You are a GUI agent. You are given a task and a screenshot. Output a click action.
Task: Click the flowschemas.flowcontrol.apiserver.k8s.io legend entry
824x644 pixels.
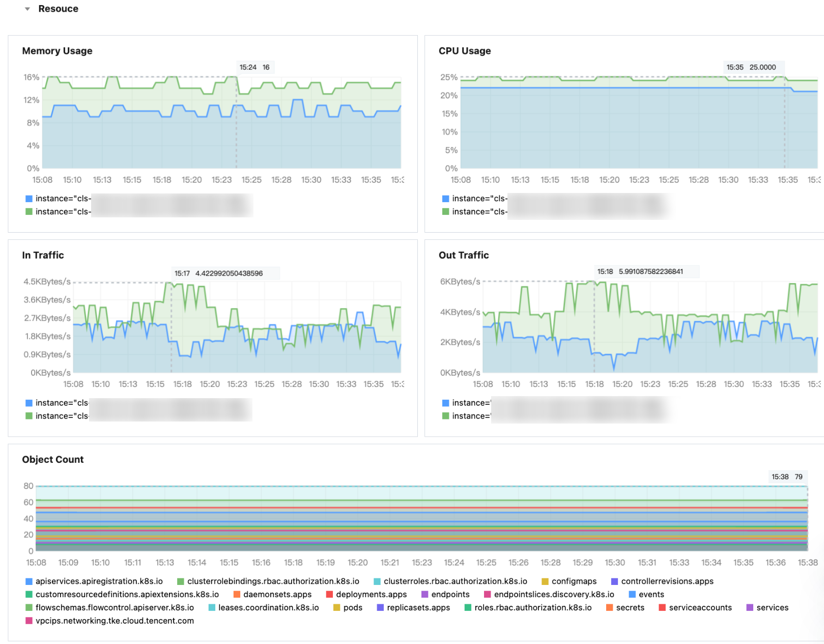(x=110, y=608)
